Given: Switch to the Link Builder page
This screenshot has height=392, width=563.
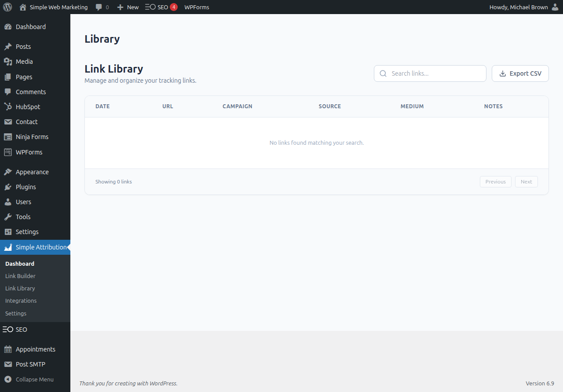Looking at the screenshot, I should [x=20, y=276].
